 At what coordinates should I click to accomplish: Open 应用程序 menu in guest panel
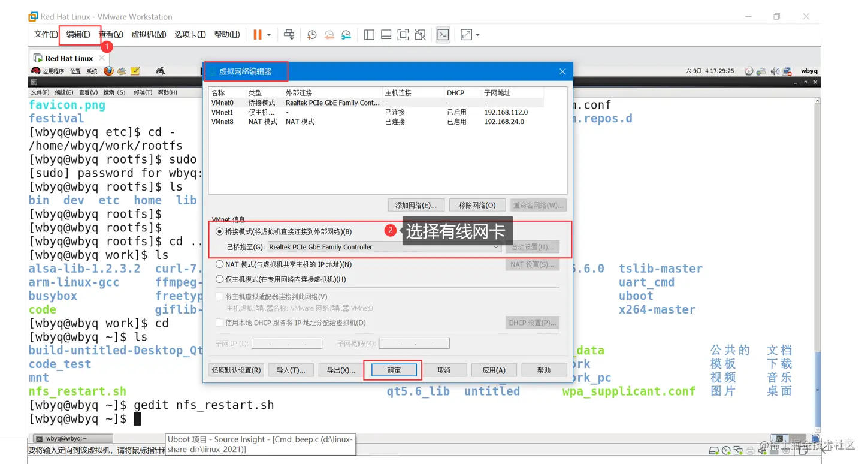click(53, 71)
